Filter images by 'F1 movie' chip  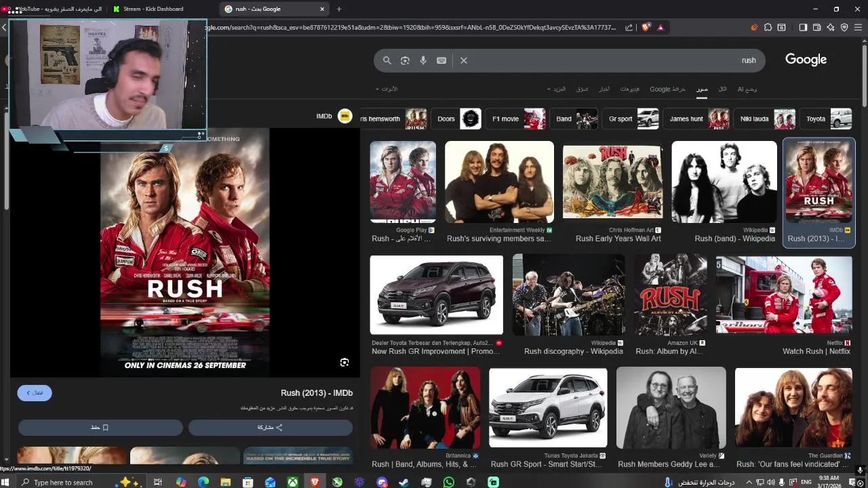tap(515, 119)
